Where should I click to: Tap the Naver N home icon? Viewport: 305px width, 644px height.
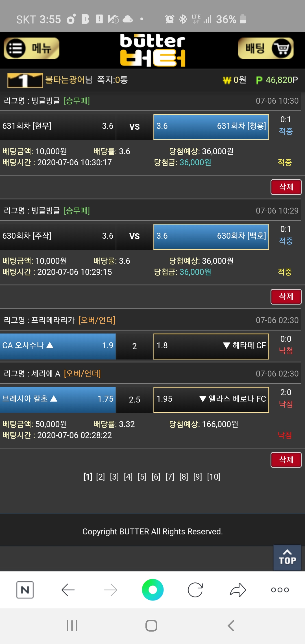25,590
